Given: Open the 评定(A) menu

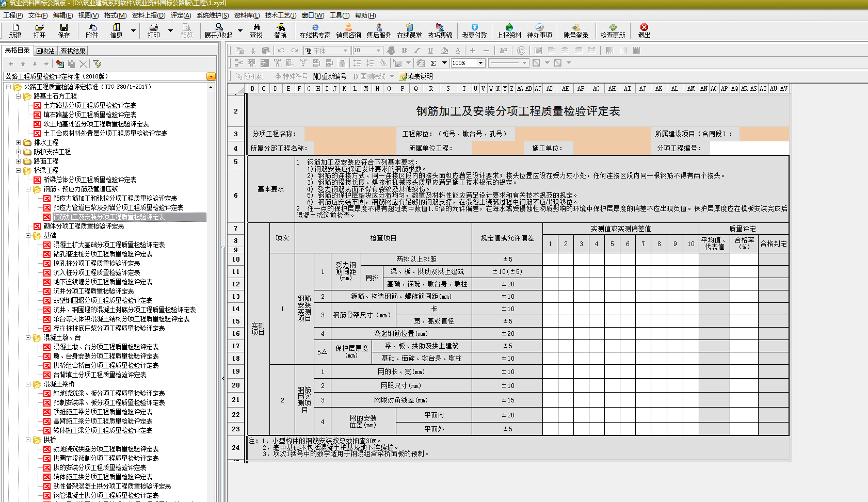Looking at the screenshot, I should point(181,15).
